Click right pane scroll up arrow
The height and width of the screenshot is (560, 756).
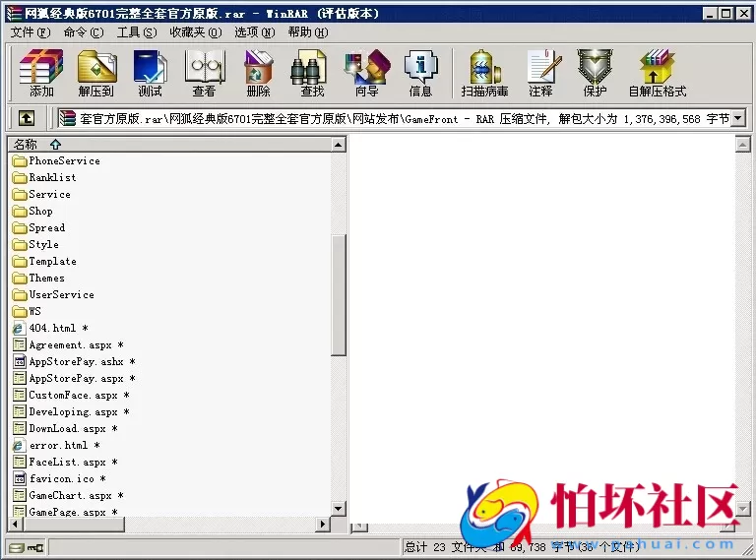click(x=742, y=144)
